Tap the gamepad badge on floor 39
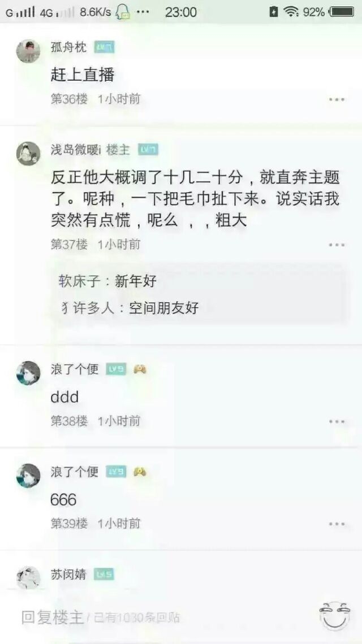The height and width of the screenshot is (644, 362). coord(140,472)
